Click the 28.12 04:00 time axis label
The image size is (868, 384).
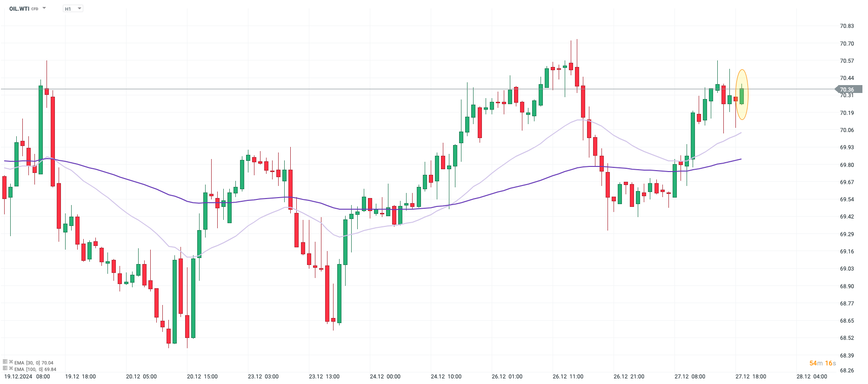pyautogui.click(x=812, y=377)
